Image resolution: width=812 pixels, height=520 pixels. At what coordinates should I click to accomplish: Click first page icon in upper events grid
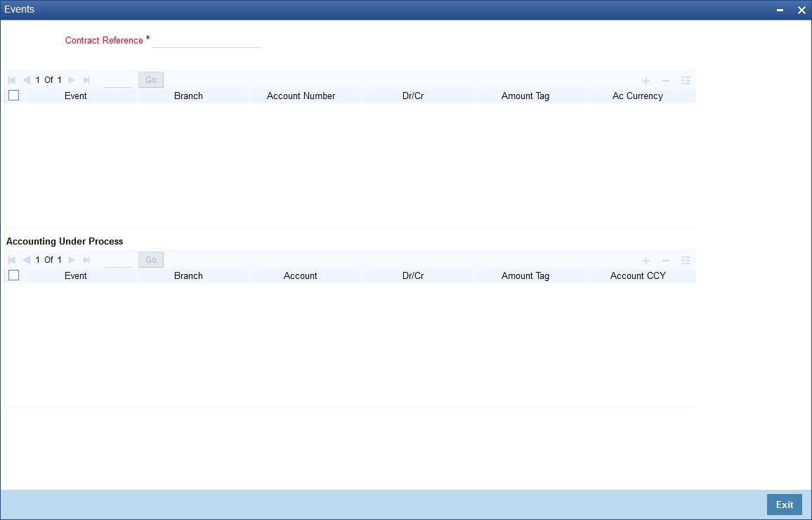(12, 80)
